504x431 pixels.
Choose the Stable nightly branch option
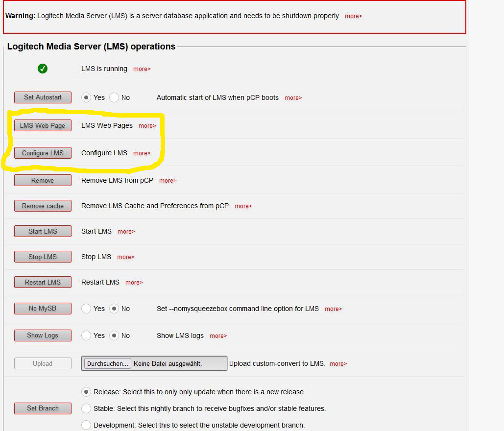(86, 408)
